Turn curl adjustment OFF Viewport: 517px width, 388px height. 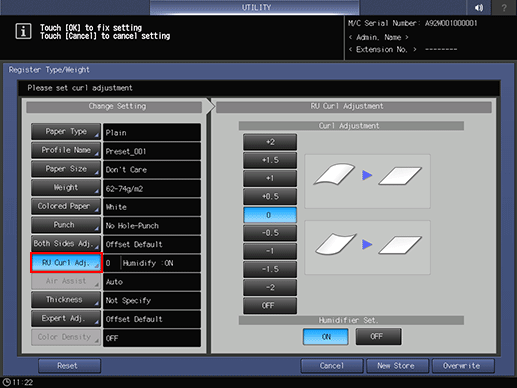point(270,306)
